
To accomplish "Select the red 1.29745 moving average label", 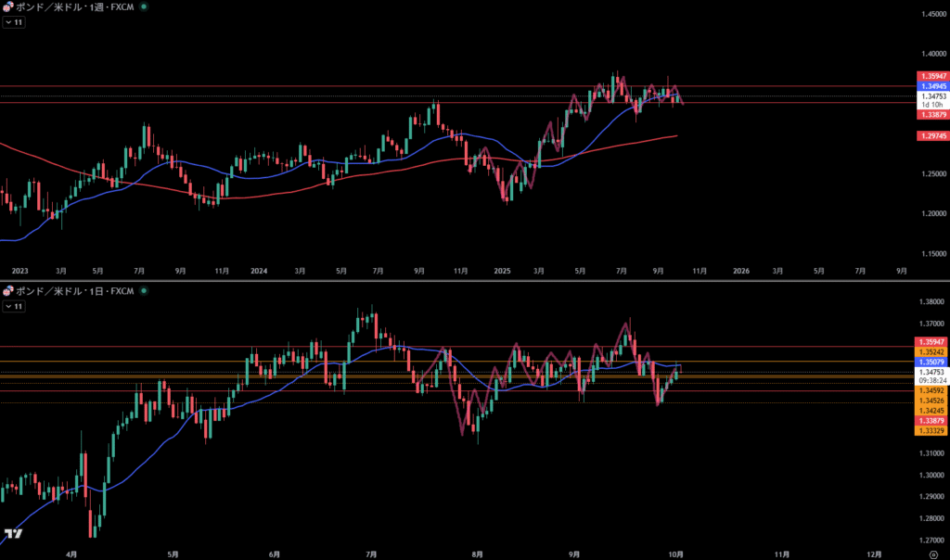I will [932, 136].
